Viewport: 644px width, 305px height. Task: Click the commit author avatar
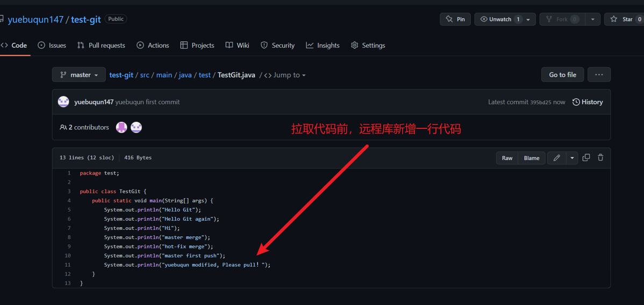coord(63,102)
